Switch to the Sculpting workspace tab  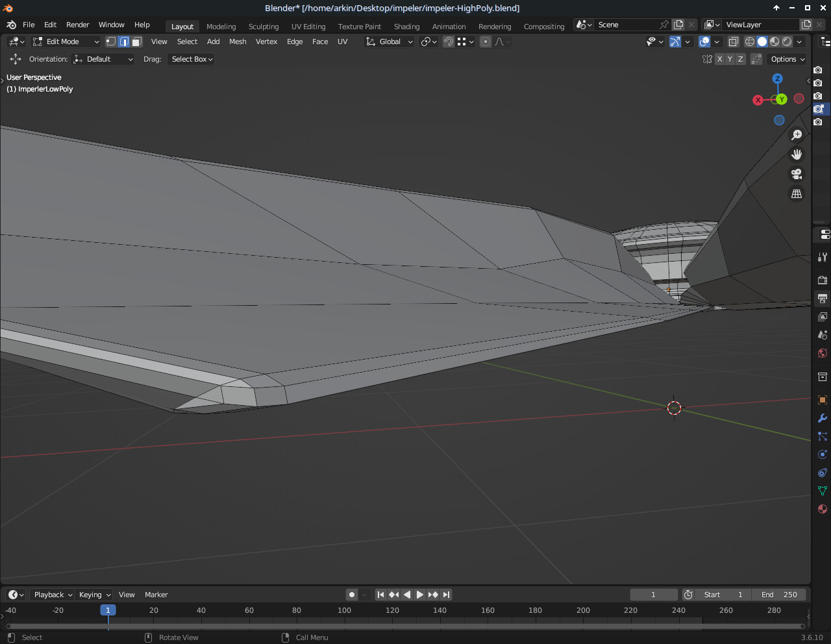[x=264, y=27]
